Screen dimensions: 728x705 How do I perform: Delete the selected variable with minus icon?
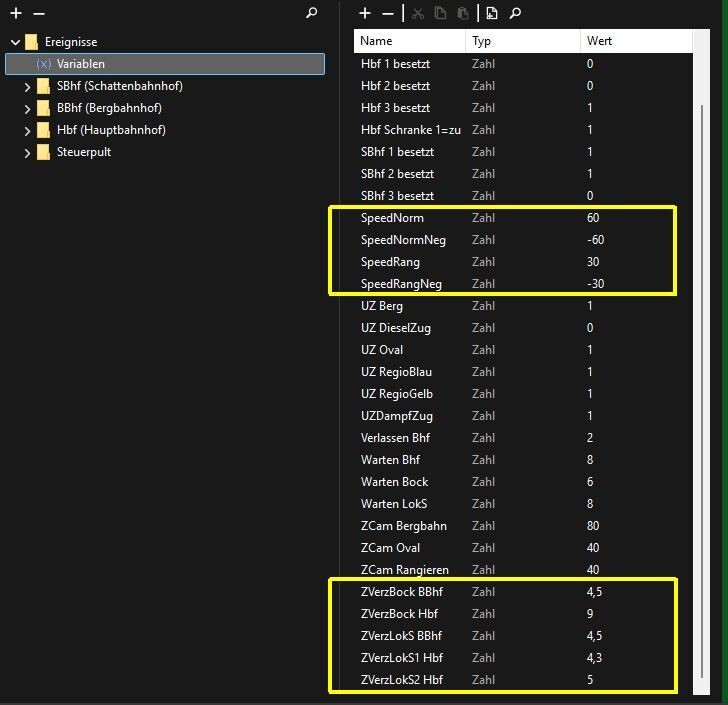pyautogui.click(x=388, y=14)
